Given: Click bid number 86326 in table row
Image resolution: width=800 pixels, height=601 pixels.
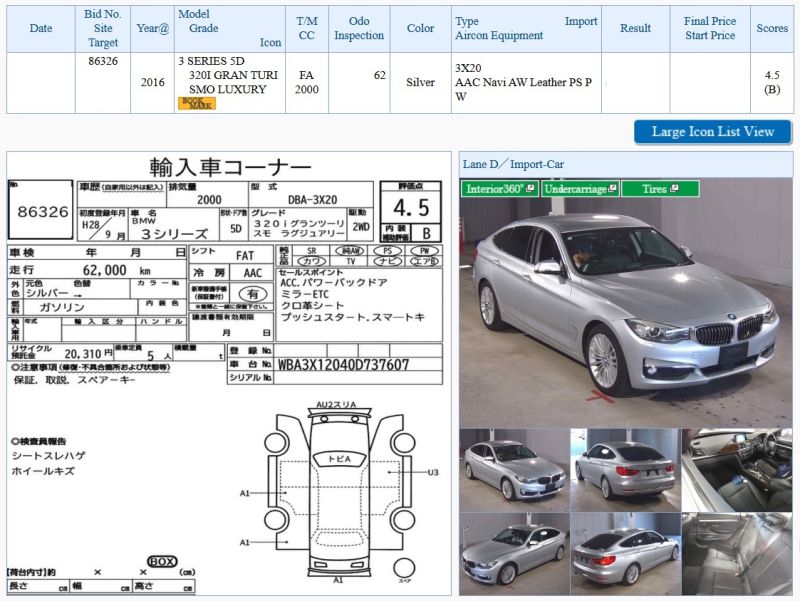Looking at the screenshot, I should pyautogui.click(x=103, y=61).
